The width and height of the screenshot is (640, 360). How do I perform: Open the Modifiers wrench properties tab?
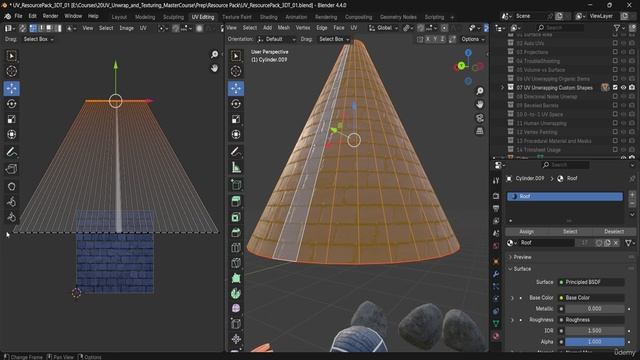pyautogui.click(x=496, y=274)
